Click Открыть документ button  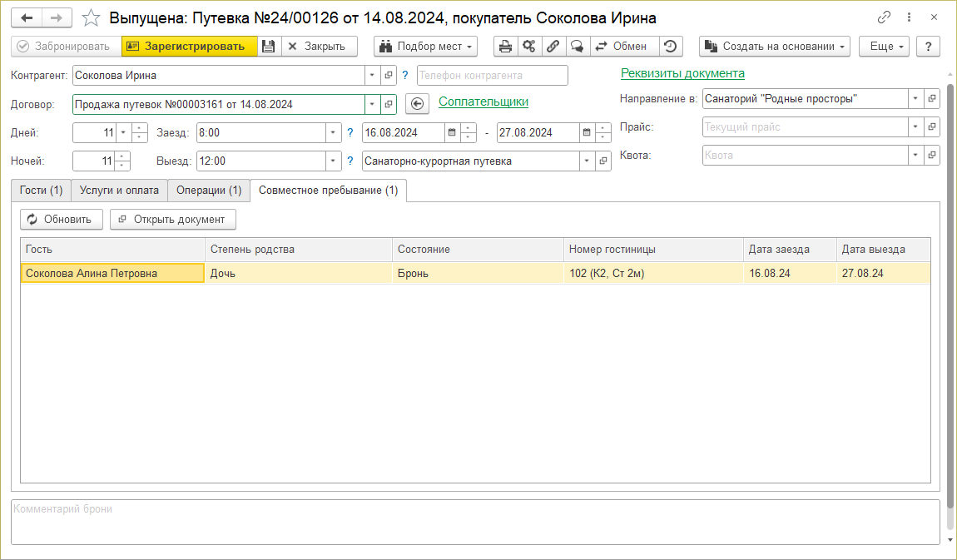tap(173, 220)
